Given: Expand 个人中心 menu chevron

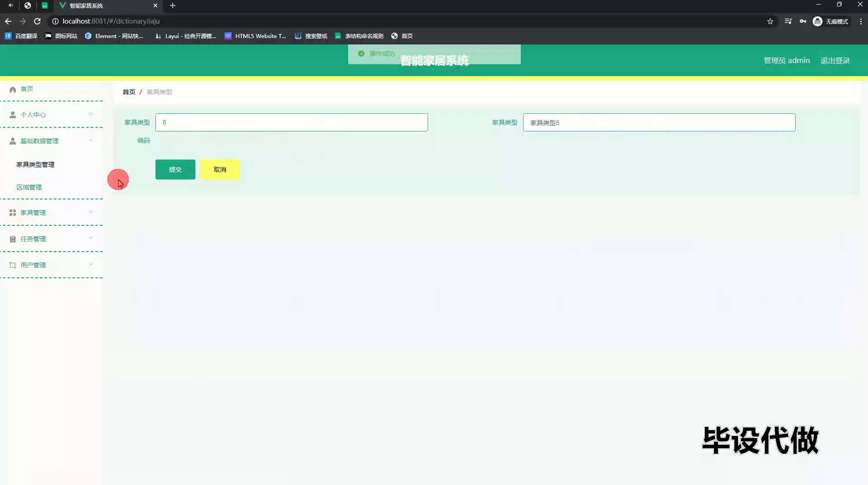Looking at the screenshot, I should (x=91, y=114).
